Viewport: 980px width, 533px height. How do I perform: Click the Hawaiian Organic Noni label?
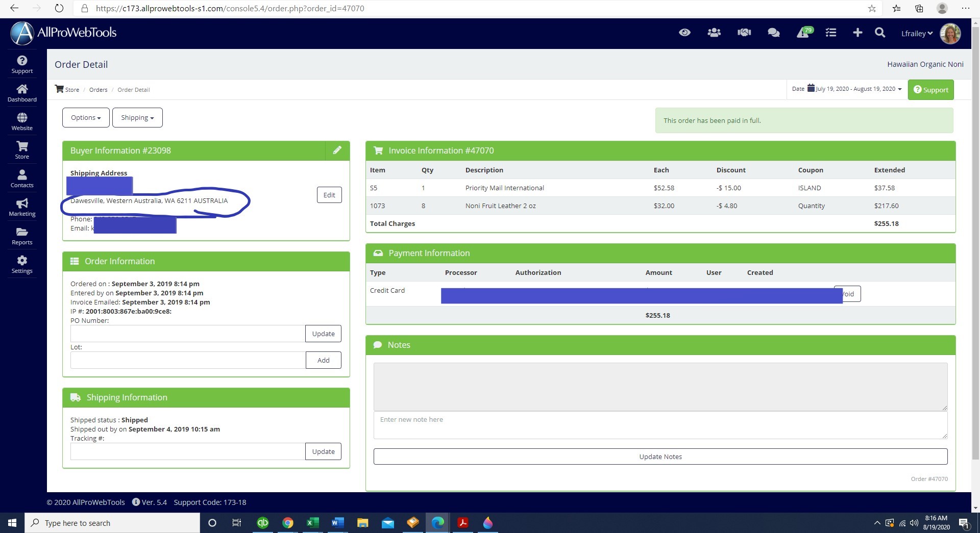pyautogui.click(x=925, y=64)
